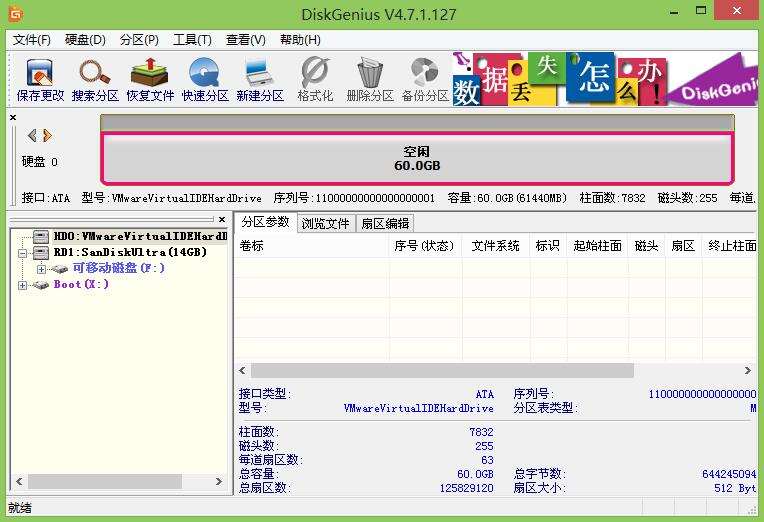Image resolution: width=764 pixels, height=522 pixels.
Task: Select the HD0 hard disk icon in tree
Action: [41, 237]
